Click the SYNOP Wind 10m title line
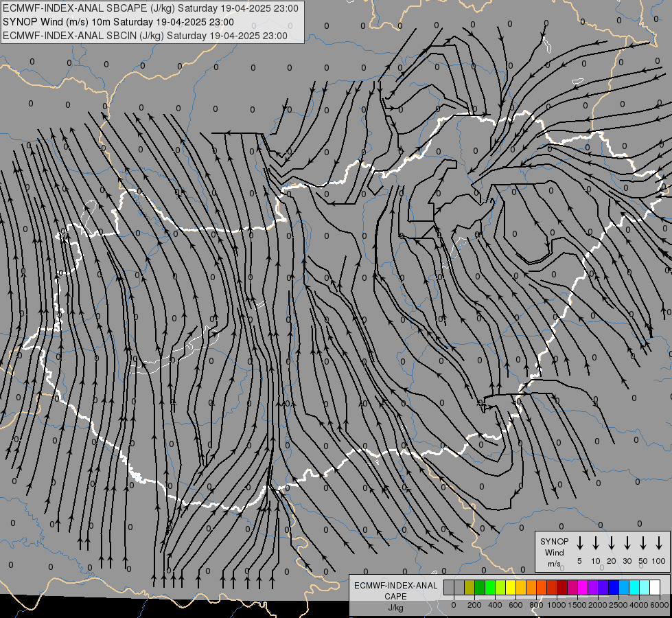The height and width of the screenshot is (618, 672). pyautogui.click(x=118, y=22)
